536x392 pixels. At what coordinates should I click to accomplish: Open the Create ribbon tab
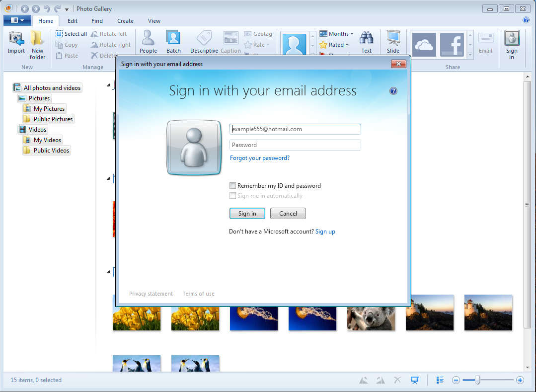(x=125, y=21)
